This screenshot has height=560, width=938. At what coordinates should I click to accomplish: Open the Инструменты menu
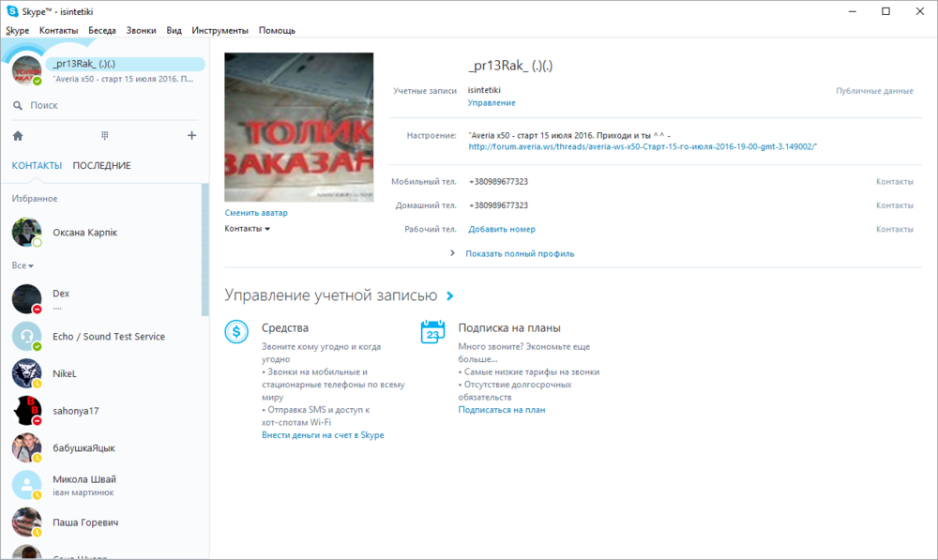tap(219, 31)
